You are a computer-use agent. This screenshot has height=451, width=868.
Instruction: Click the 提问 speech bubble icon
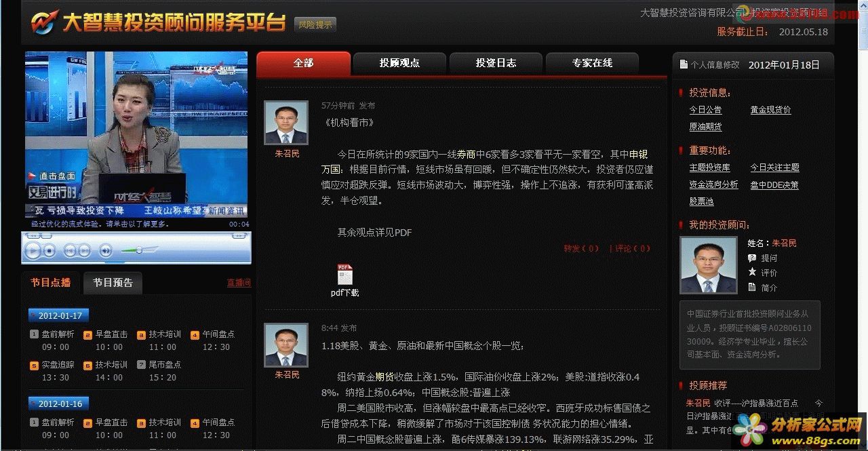tap(752, 258)
